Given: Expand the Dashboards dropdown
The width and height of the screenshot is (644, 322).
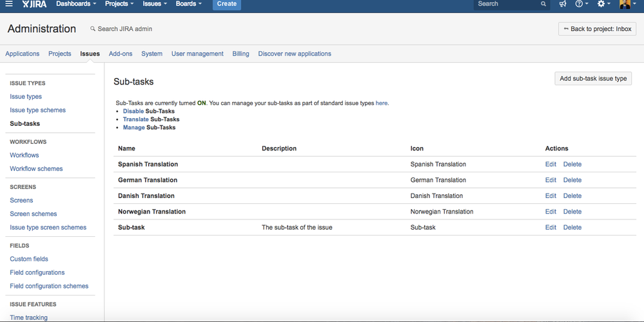Looking at the screenshot, I should (76, 4).
